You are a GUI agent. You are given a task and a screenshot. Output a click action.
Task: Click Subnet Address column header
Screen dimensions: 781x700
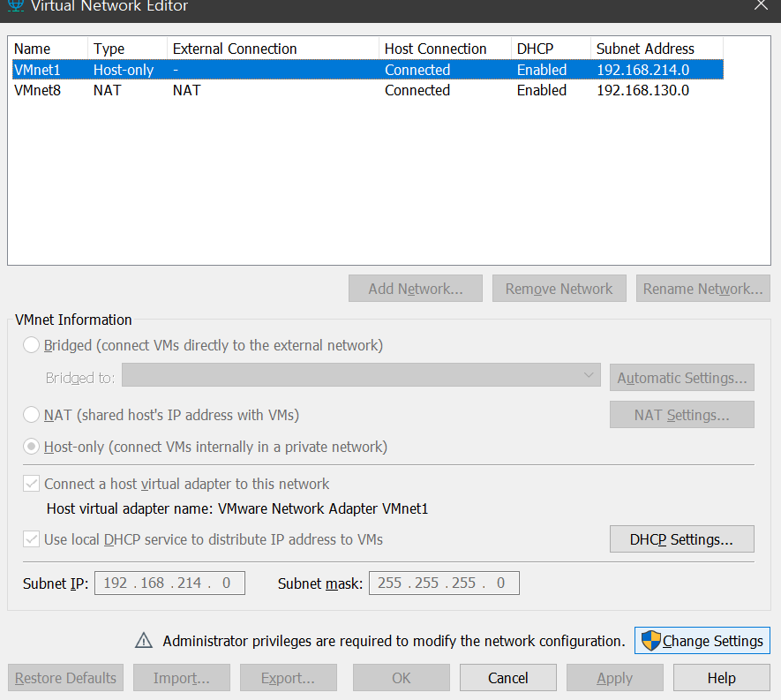[657, 49]
